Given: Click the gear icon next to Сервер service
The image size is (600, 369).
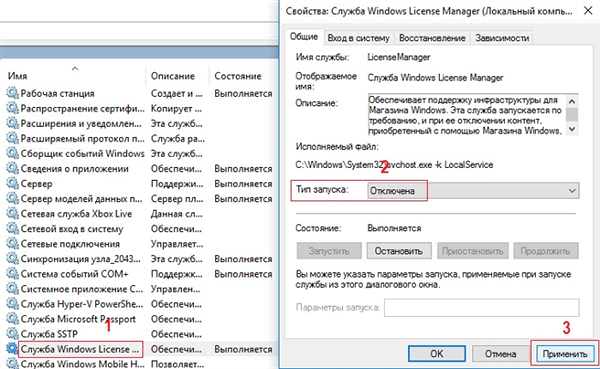Looking at the screenshot, I should click(x=12, y=184).
